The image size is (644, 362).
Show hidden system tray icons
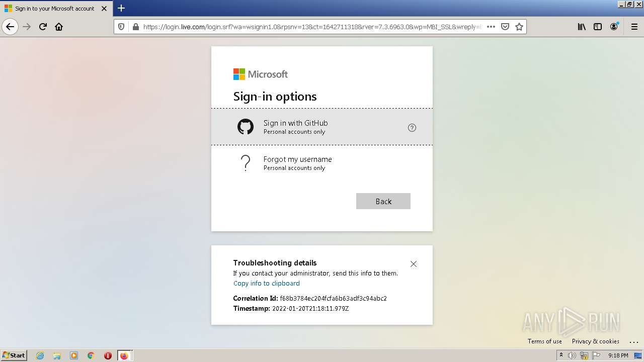pos(561,355)
